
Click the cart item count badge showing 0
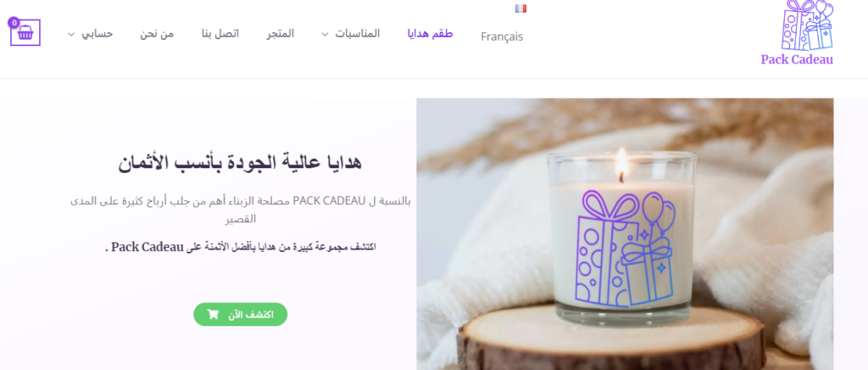pos(14,23)
